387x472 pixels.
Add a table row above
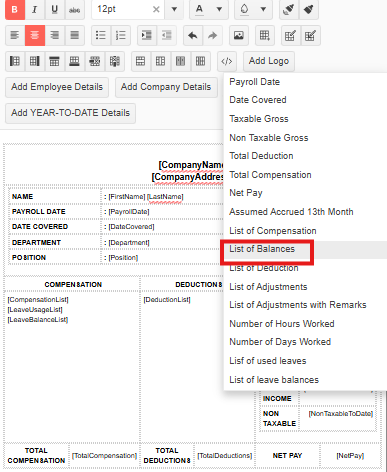pos(55,61)
